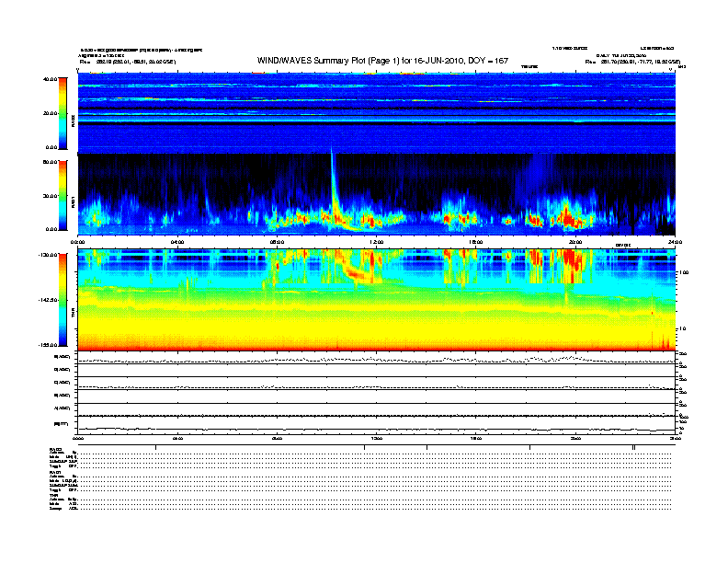Click the uppermost dashed line-trace strip below TNR panel

tap(377, 359)
